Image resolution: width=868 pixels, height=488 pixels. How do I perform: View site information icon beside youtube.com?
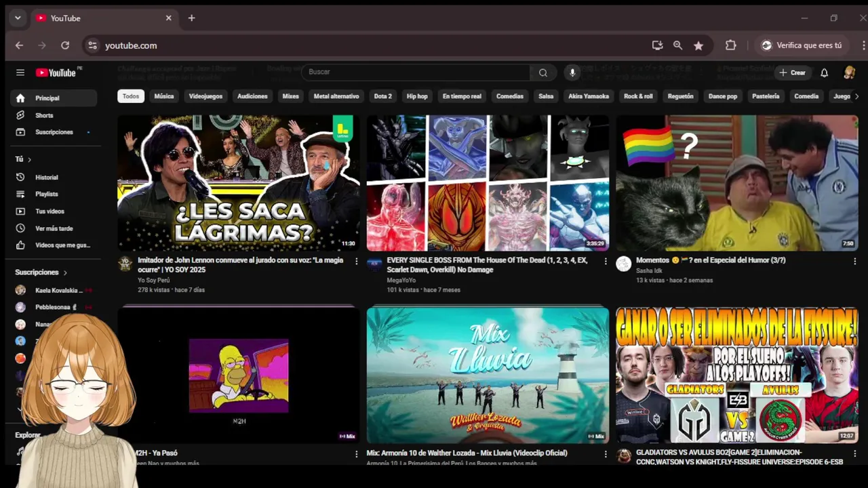pos(93,45)
